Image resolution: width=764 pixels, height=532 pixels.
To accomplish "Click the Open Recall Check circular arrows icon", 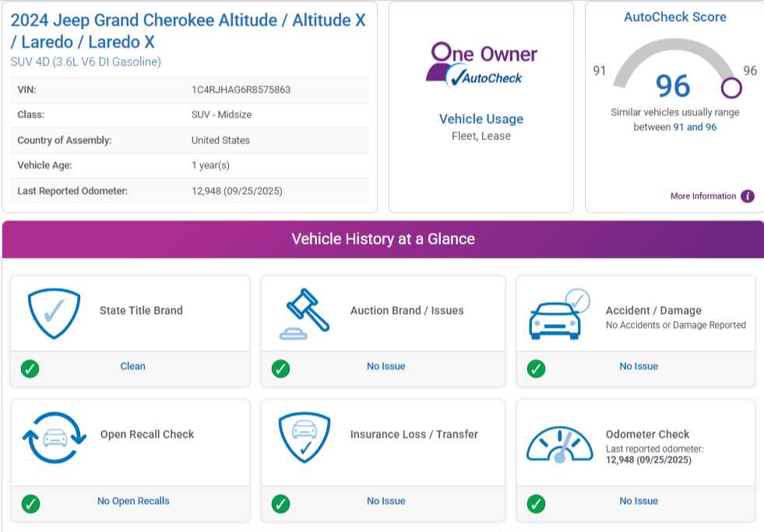I will tap(55, 438).
